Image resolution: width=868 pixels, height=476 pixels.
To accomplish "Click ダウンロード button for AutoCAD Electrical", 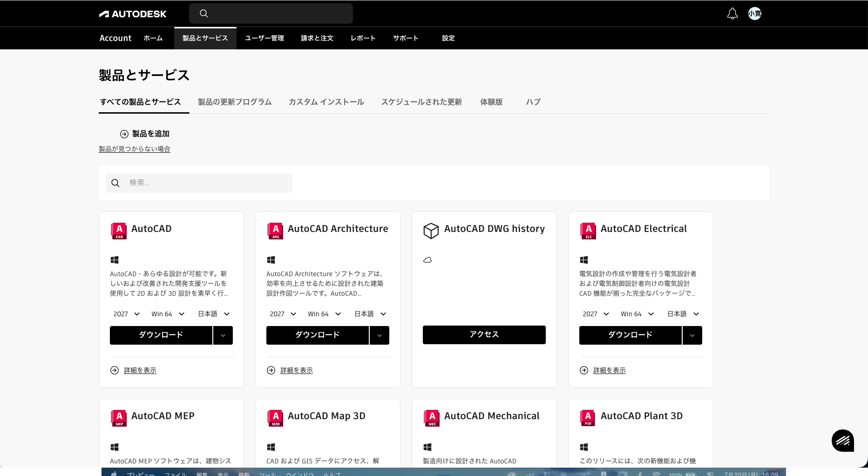I will [631, 335].
